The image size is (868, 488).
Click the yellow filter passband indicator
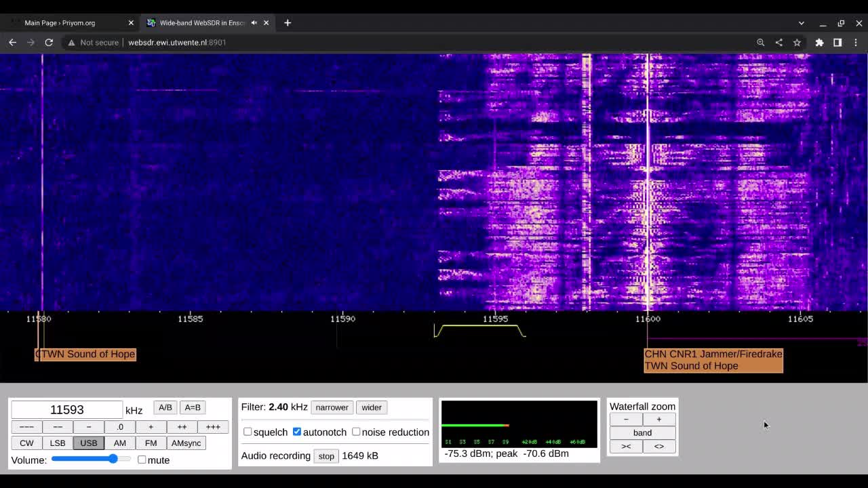point(479,331)
